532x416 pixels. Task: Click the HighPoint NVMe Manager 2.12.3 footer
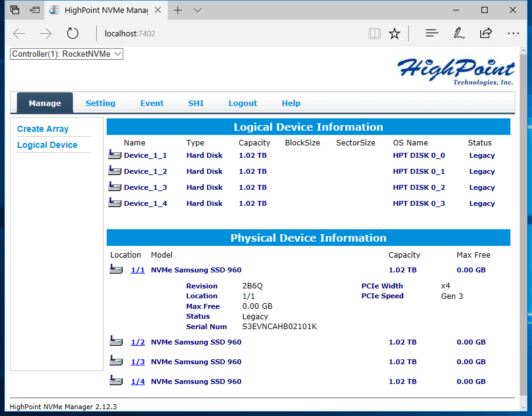click(63, 407)
